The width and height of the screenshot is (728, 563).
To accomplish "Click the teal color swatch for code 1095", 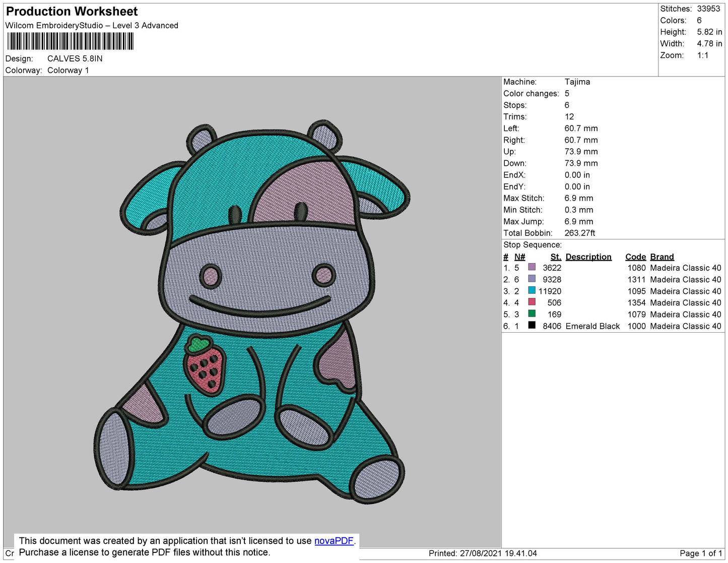I will tap(532, 290).
